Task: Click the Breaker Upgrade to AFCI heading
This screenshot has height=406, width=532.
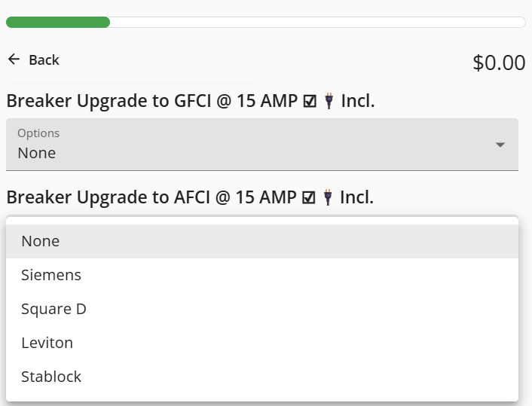Action: pos(151,197)
